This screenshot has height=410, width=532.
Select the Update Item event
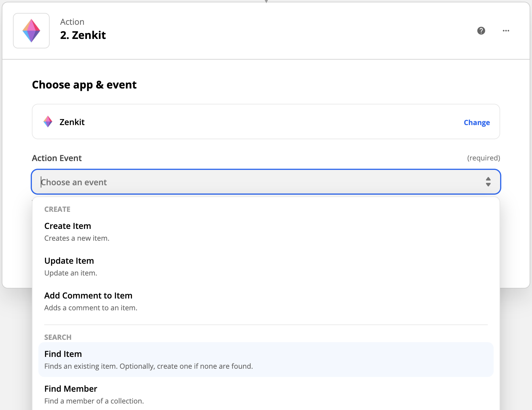(x=266, y=266)
